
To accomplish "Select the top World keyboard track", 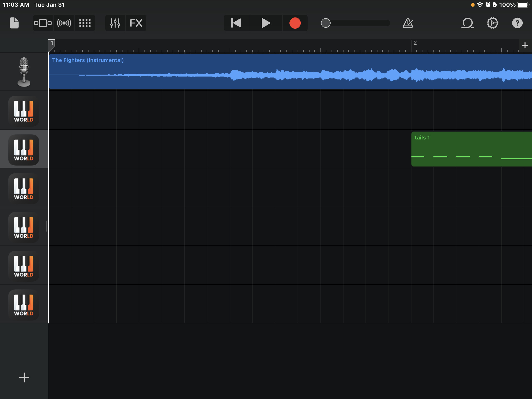I will click(x=23, y=111).
